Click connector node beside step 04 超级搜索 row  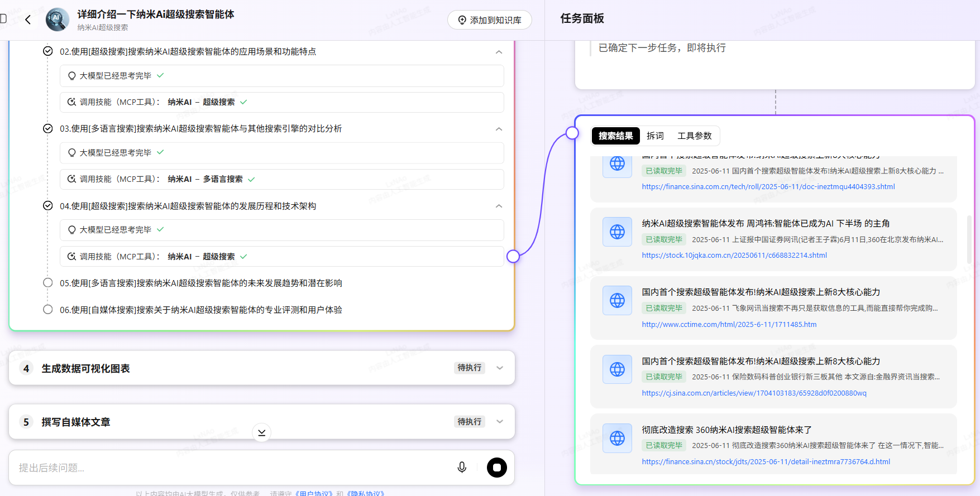tap(513, 257)
